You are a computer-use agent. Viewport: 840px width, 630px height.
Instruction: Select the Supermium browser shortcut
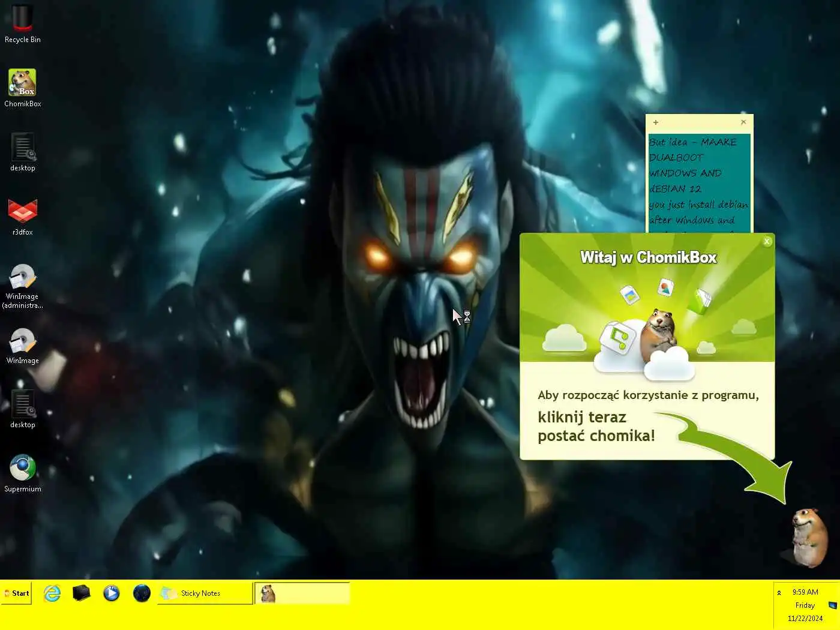[22, 473]
